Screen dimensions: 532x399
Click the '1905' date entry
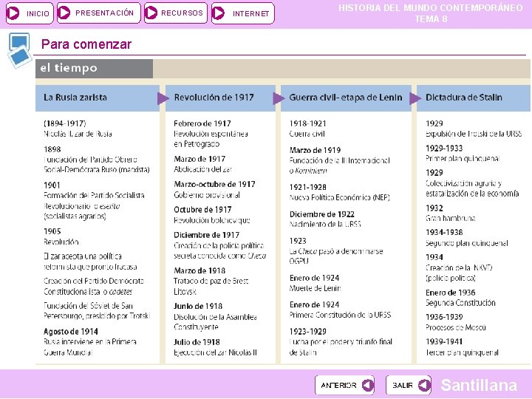[x=52, y=231]
